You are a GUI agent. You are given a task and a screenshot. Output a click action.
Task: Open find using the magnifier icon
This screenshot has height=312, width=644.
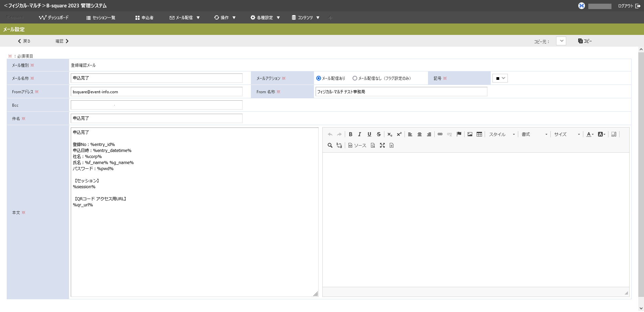click(x=330, y=145)
